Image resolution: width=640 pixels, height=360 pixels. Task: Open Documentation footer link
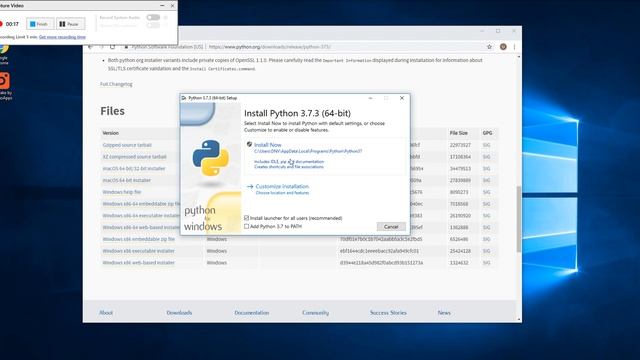[252, 313]
